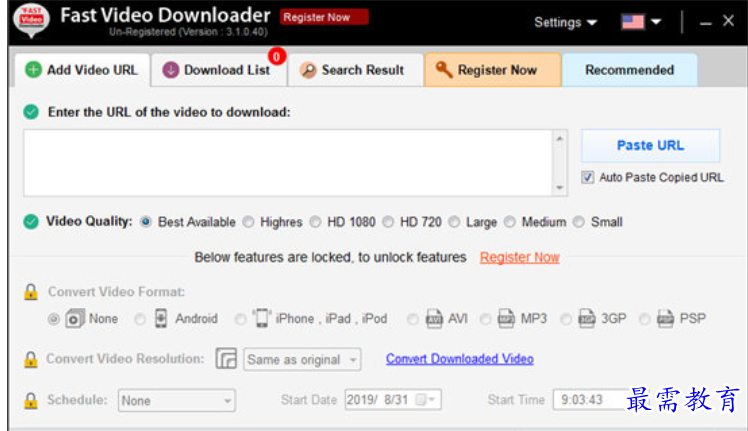Open the Same as original resolution dropdown
This screenshot has height=431, width=748.
click(302, 359)
